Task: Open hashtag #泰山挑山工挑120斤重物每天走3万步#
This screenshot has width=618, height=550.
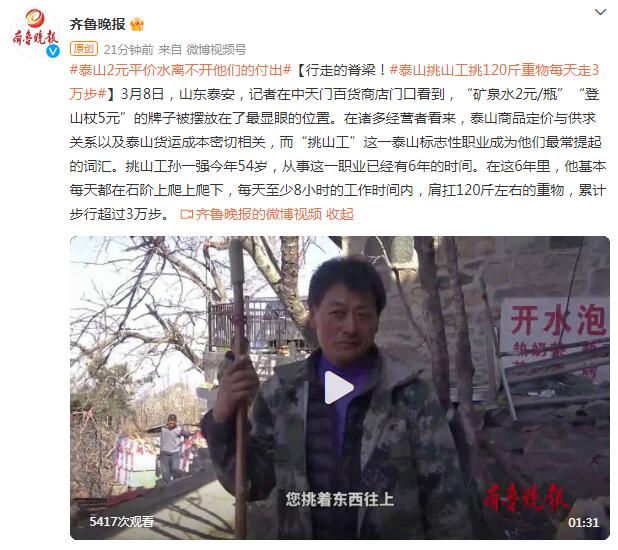Action: pyautogui.click(x=334, y=82)
